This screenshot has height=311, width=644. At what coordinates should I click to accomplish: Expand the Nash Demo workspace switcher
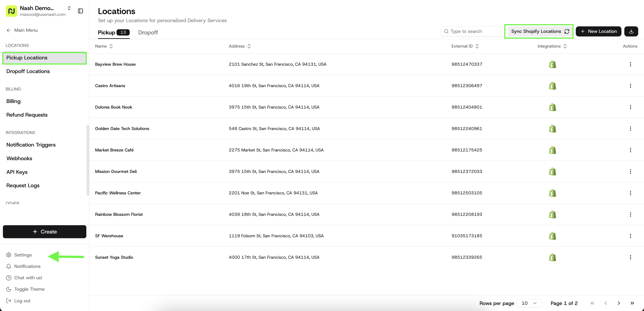tap(69, 8)
